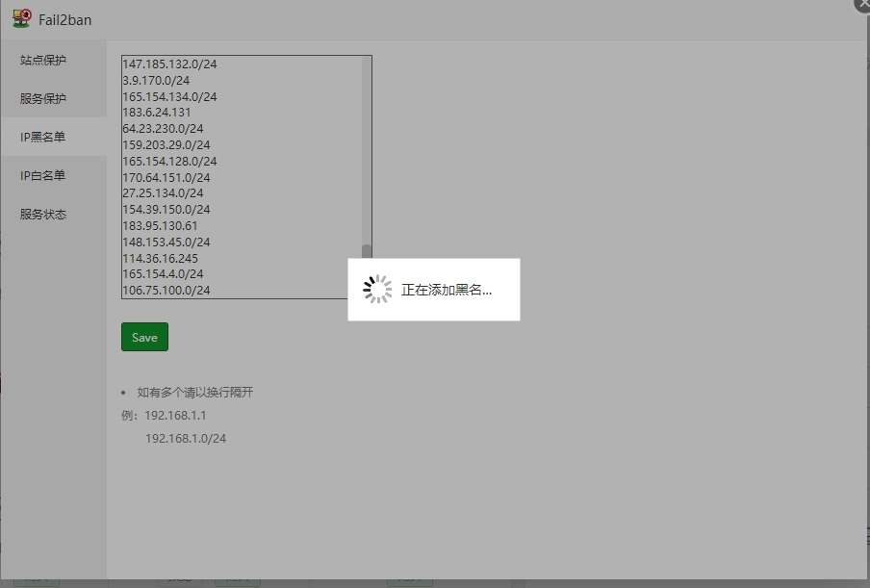This screenshot has width=870, height=588.
Task: Click the entry 3.9.170.0/24
Action: point(156,81)
